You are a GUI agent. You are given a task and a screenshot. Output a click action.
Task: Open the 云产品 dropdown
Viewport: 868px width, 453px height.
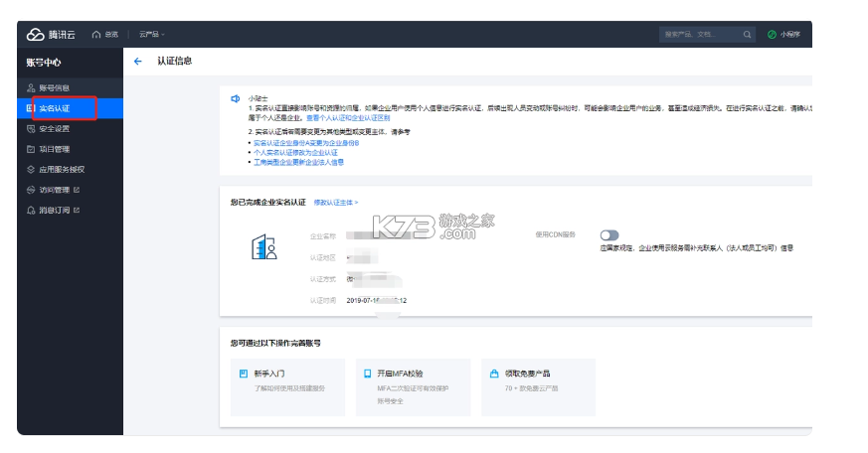(x=152, y=35)
